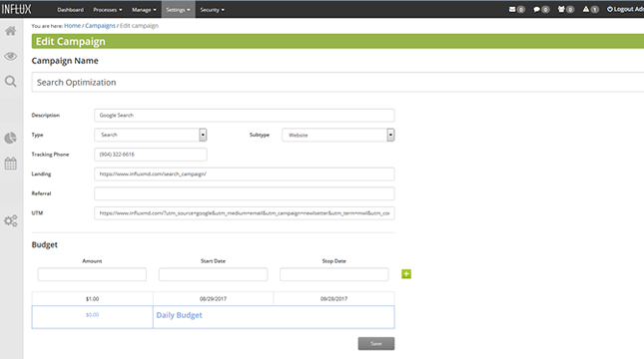
Task: Click the Description input field
Action: [x=245, y=116]
